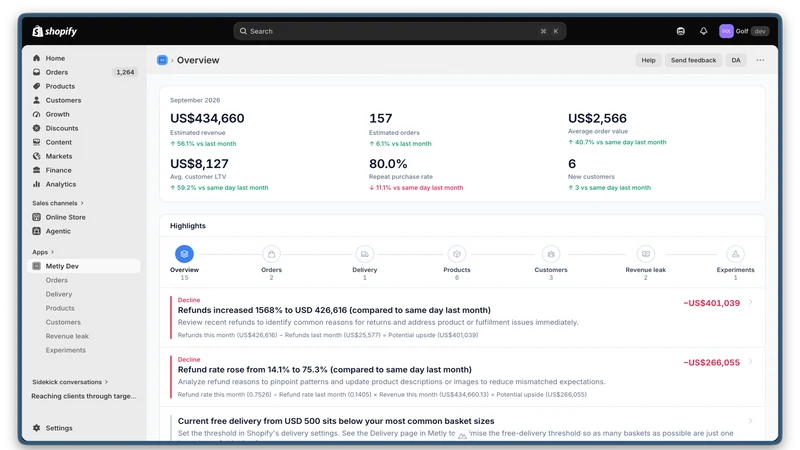Open the Growth section
This screenshot has height=450, width=800.
[x=57, y=114]
